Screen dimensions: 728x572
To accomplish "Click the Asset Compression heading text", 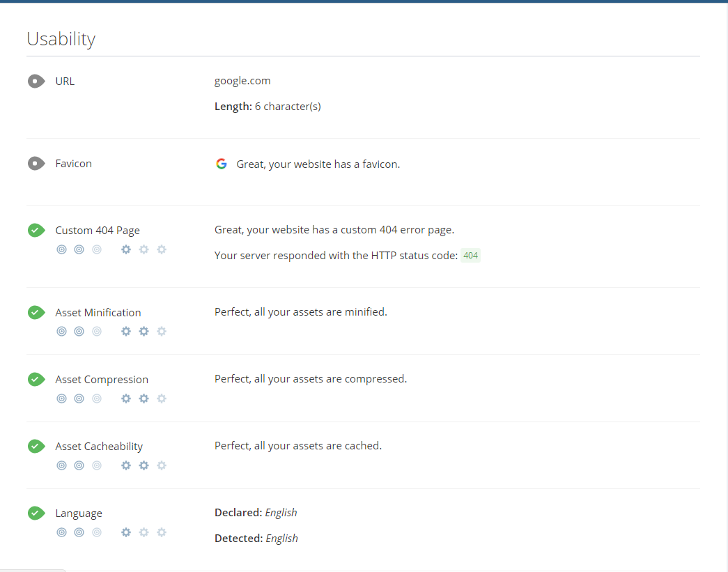I will click(x=102, y=380).
